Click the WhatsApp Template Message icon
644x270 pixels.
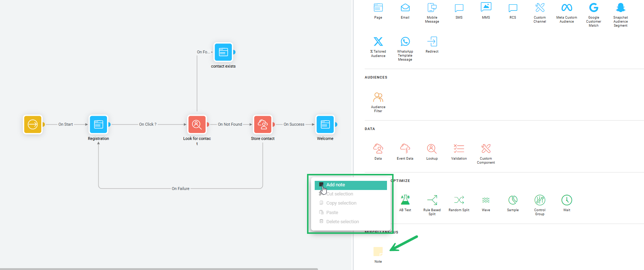(405, 42)
